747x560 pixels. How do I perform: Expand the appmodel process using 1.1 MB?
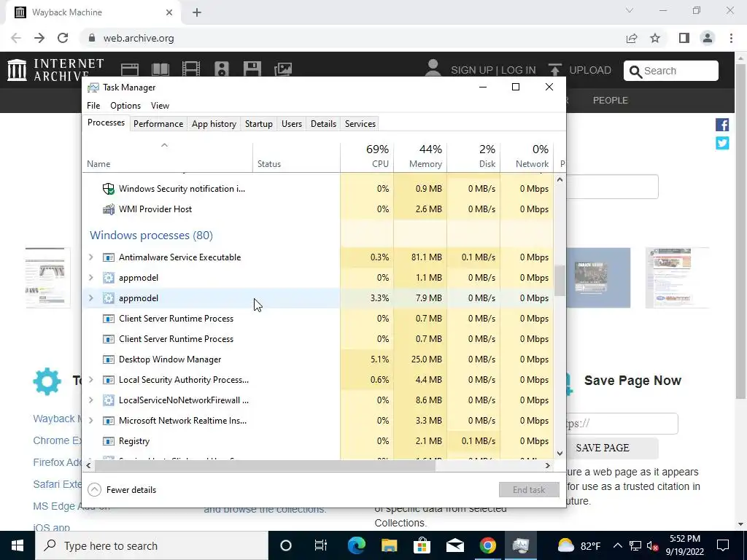[x=91, y=278]
